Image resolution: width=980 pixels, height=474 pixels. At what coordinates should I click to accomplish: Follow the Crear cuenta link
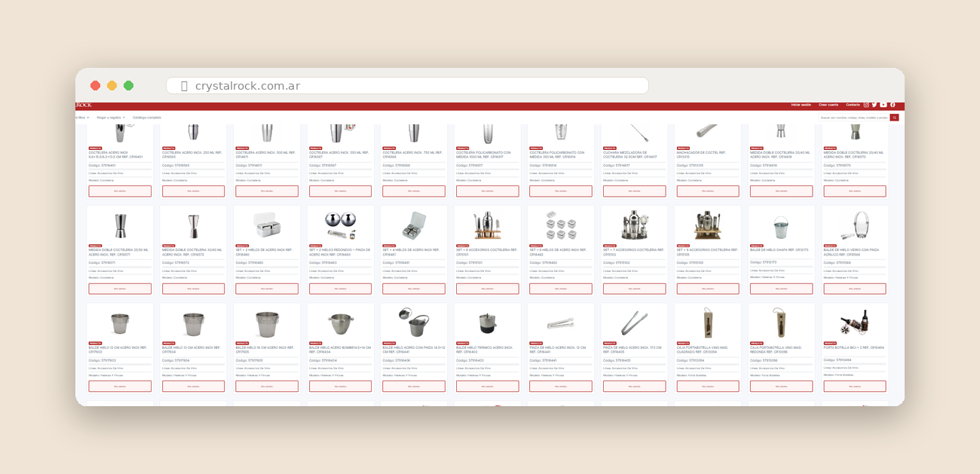pos(828,105)
